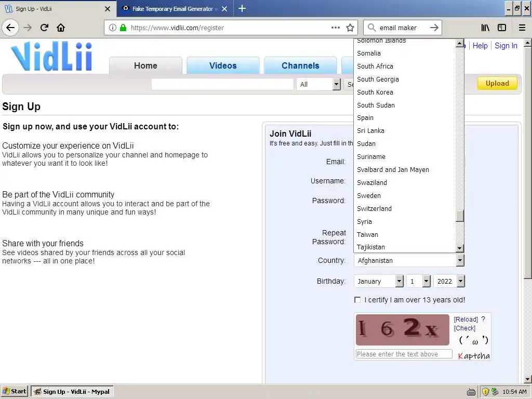
Task: Click the captcha help question mark
Action: click(483, 320)
